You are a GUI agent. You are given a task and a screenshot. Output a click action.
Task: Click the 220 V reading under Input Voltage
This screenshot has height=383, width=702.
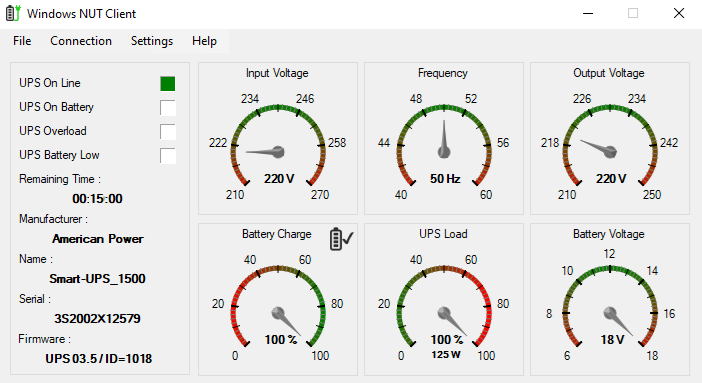pyautogui.click(x=279, y=179)
